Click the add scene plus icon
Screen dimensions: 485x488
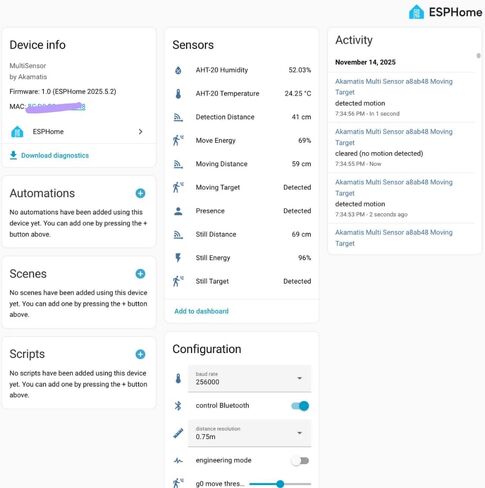click(x=140, y=274)
